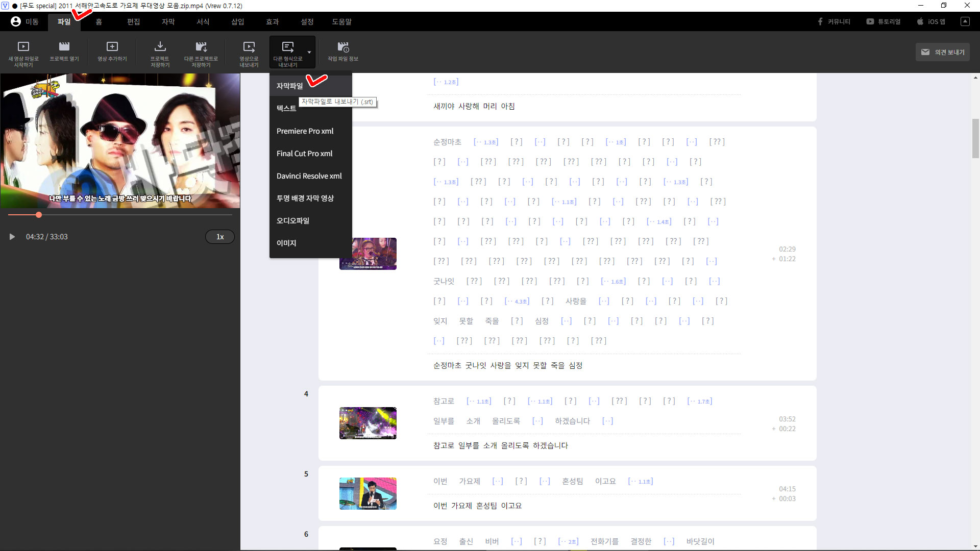Click word 굿나잇 in clip words
The image size is (980, 551).
(444, 281)
